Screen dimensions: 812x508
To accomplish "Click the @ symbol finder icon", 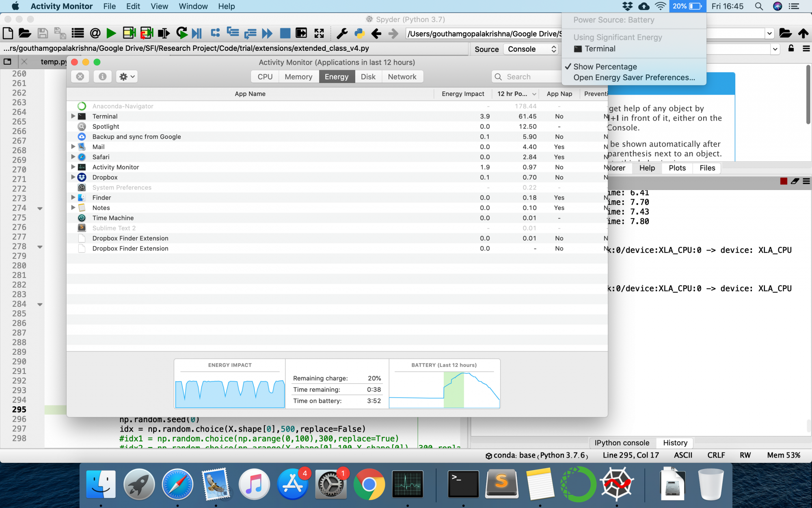I will [95, 33].
